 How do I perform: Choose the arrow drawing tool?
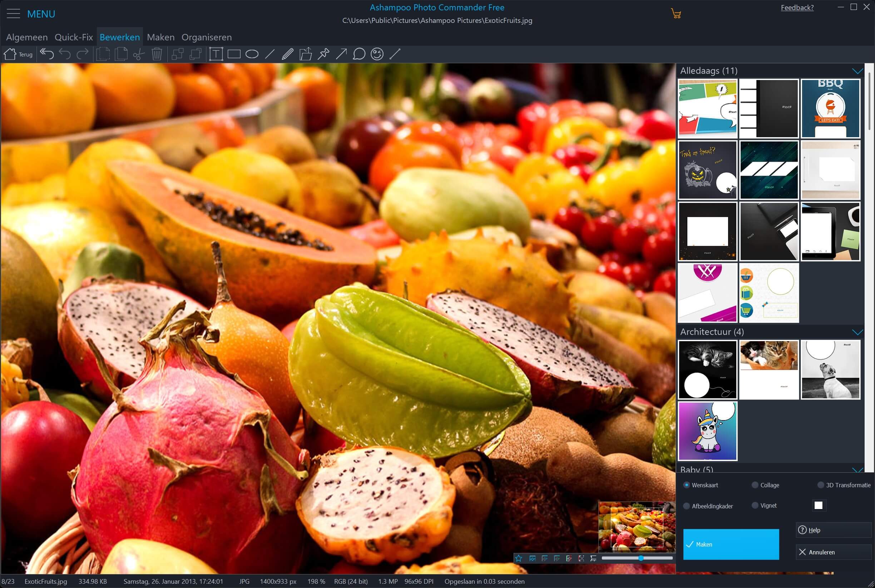click(x=341, y=54)
